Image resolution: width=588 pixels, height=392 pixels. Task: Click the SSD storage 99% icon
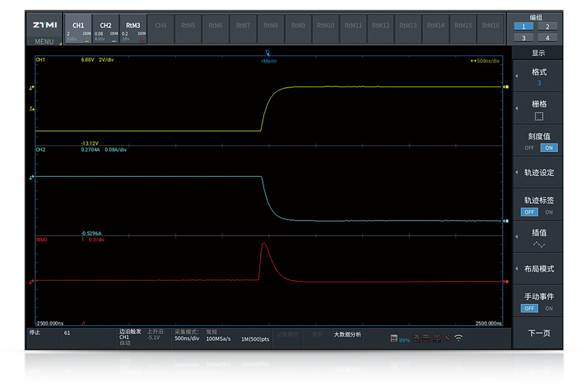pos(394,339)
